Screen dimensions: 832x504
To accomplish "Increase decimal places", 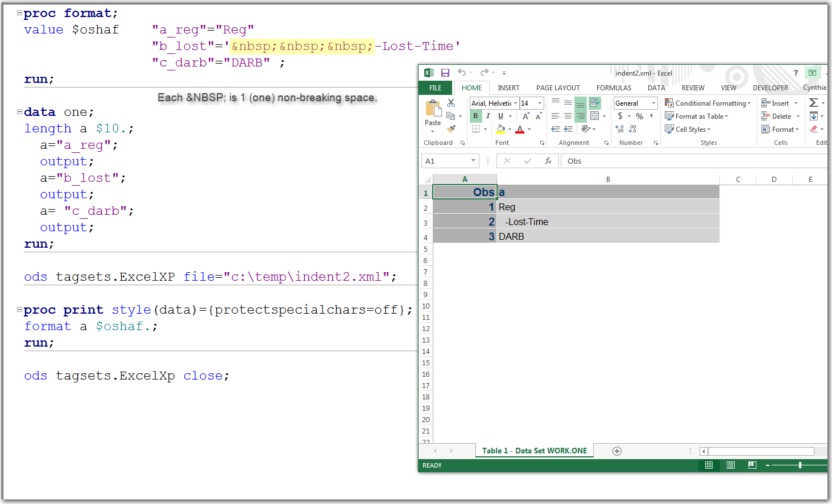I will pos(619,128).
